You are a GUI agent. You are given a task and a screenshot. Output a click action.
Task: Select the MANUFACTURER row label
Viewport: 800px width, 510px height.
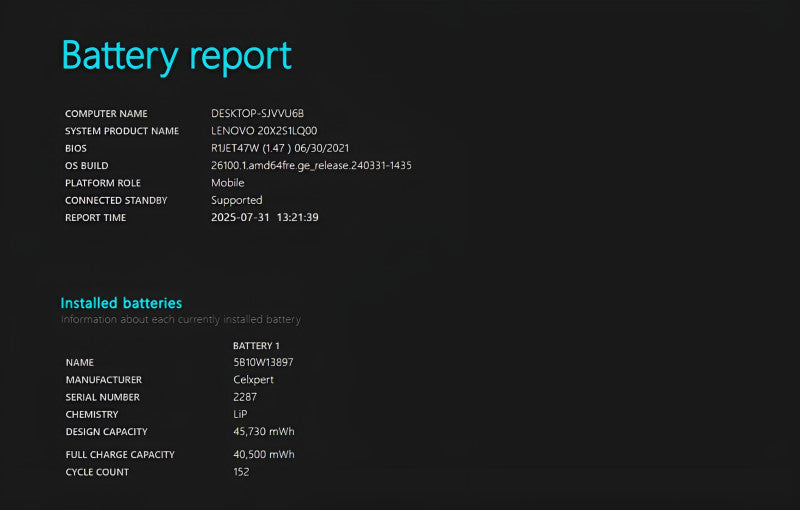click(104, 380)
